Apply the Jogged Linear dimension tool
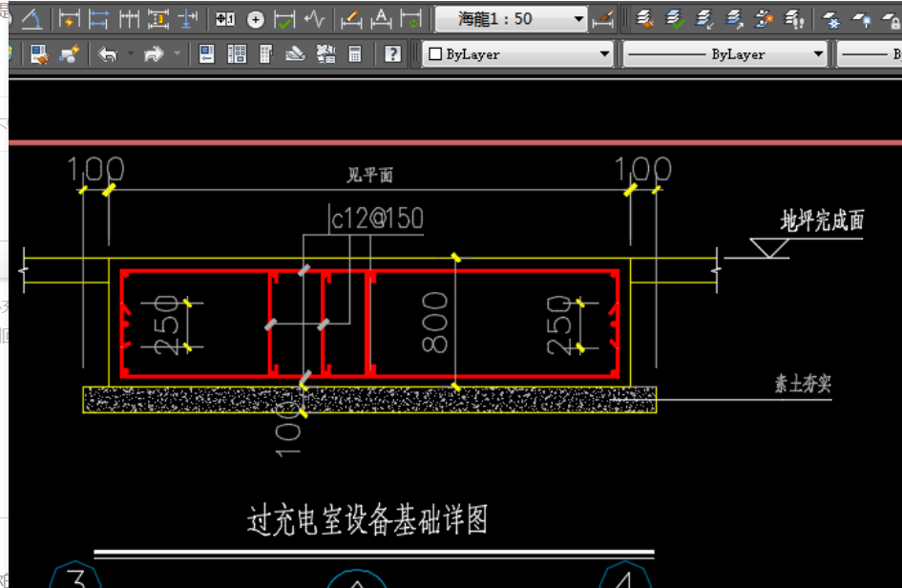 coord(315,19)
